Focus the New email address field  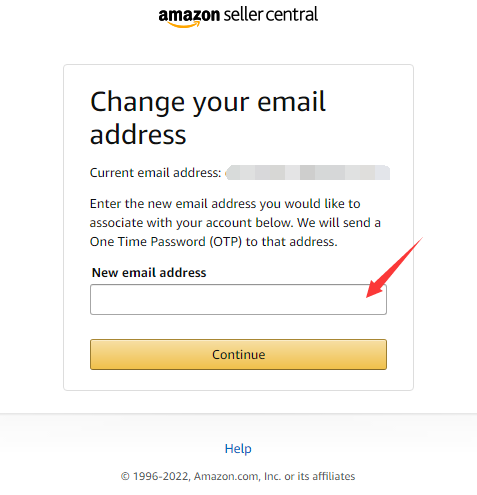pos(238,299)
